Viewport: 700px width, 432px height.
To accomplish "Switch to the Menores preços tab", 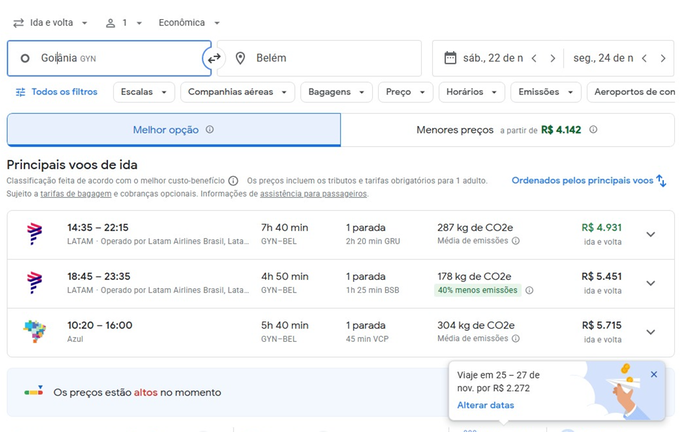I will (x=507, y=130).
